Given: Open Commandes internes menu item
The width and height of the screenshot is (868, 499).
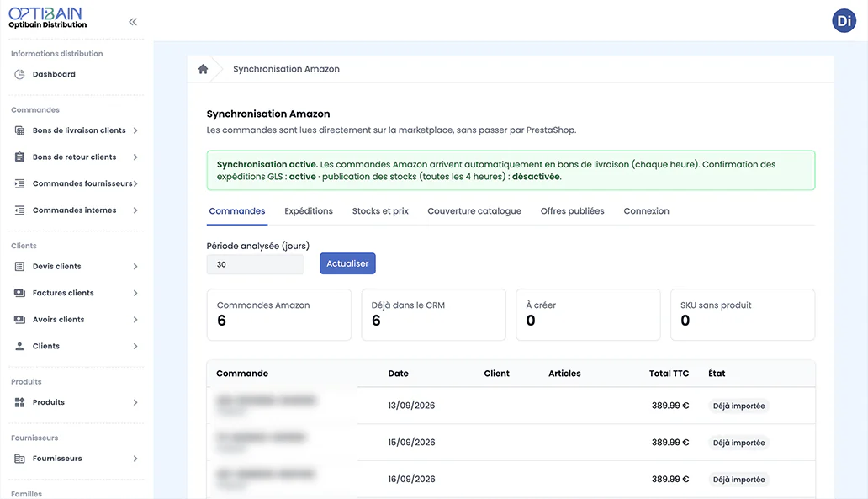Looking at the screenshot, I should (x=77, y=210).
